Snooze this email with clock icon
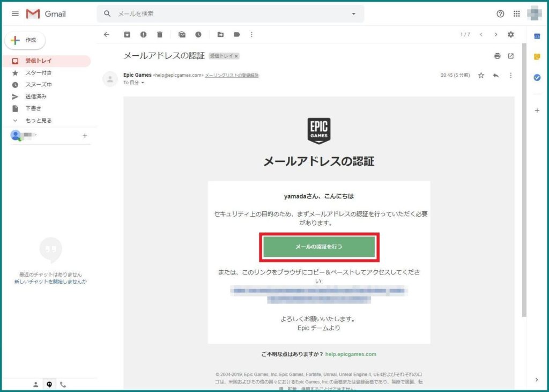This screenshot has height=392, width=549. pos(198,34)
